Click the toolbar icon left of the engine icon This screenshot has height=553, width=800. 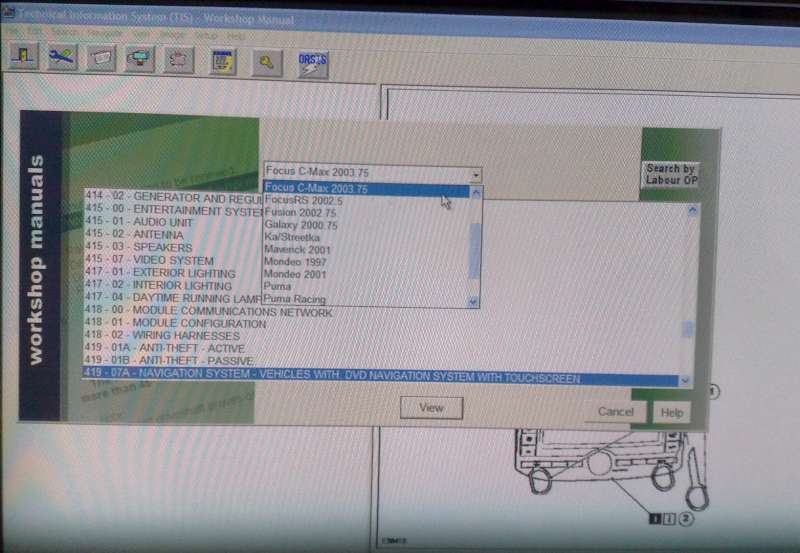pos(140,60)
